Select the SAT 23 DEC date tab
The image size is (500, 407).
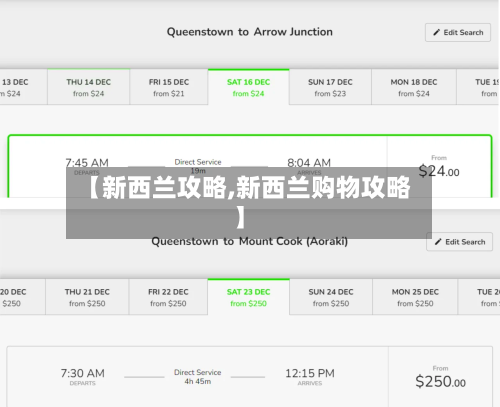pos(249,297)
